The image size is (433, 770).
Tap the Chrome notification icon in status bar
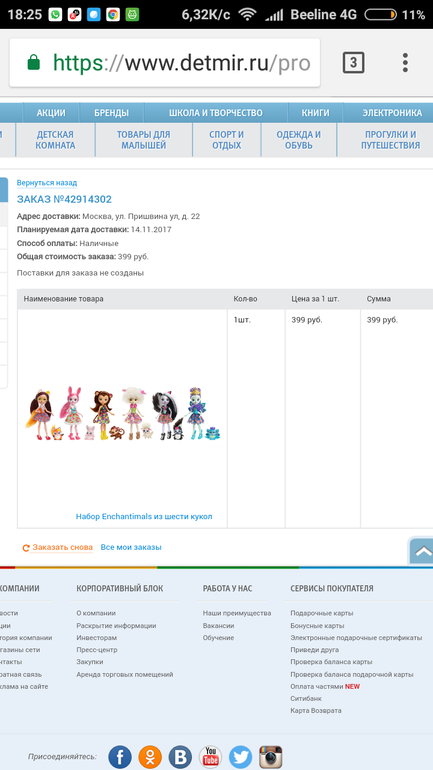[113, 15]
